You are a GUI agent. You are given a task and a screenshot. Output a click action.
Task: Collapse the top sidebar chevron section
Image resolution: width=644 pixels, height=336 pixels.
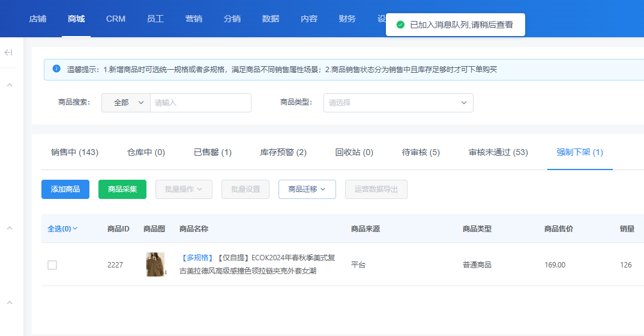[10, 85]
